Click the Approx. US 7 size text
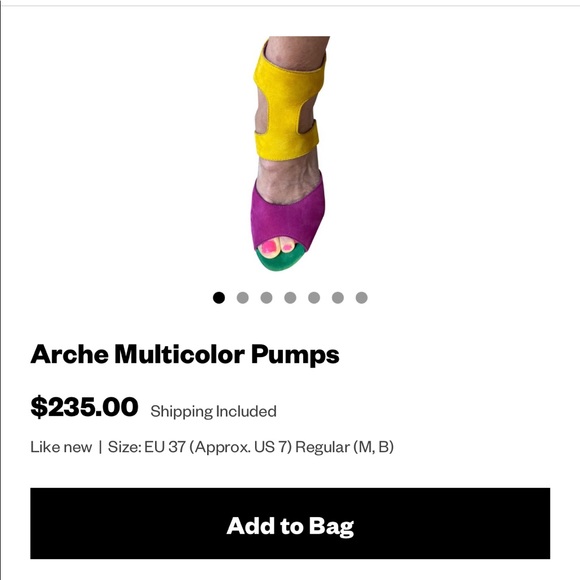580x580 pixels. point(240,447)
